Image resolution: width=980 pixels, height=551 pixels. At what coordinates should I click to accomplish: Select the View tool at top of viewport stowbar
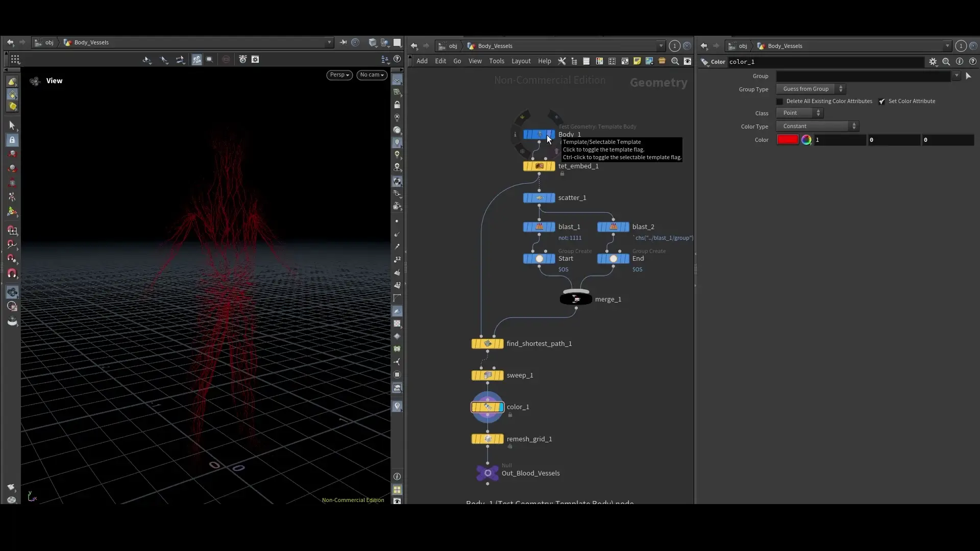coord(398,80)
